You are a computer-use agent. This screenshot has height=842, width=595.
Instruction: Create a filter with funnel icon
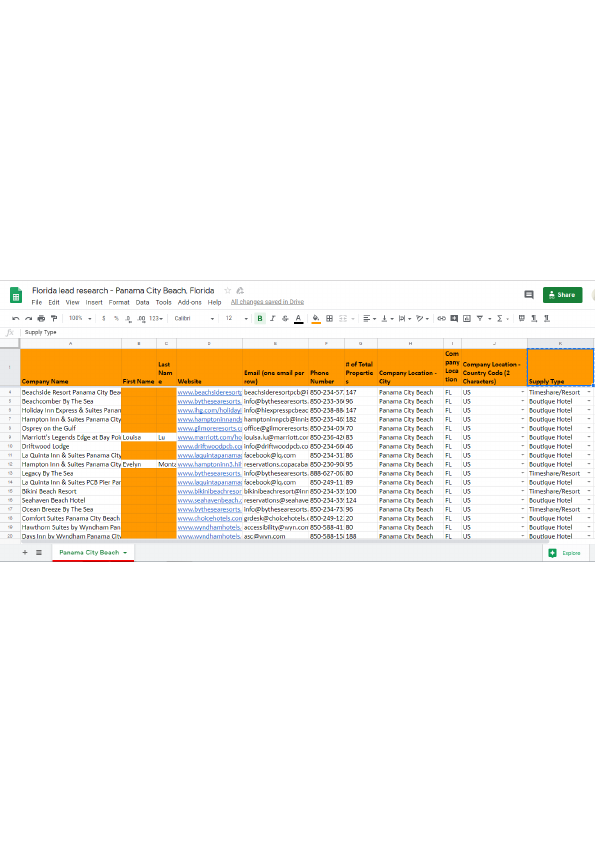[x=480, y=318]
